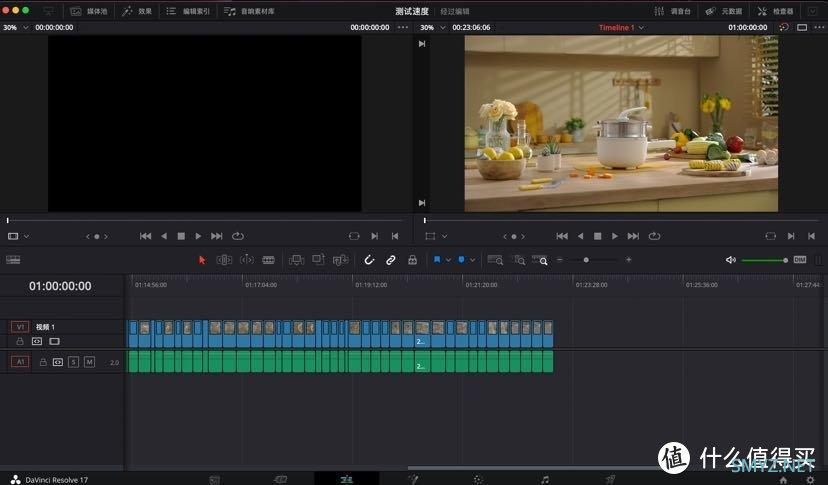
Task: Switch to single viewer mode
Action: tap(802, 27)
